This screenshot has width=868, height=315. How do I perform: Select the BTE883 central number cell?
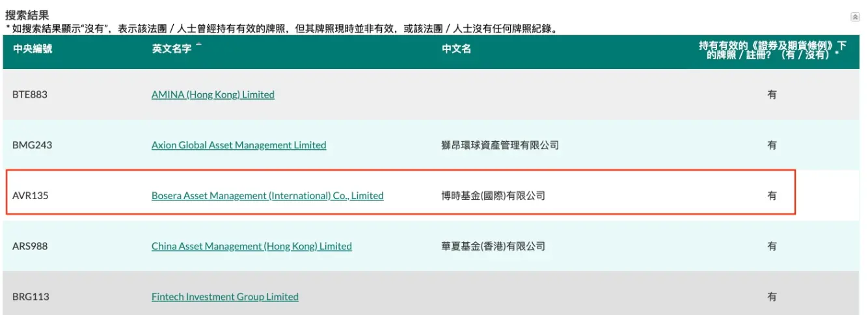pyautogui.click(x=30, y=95)
